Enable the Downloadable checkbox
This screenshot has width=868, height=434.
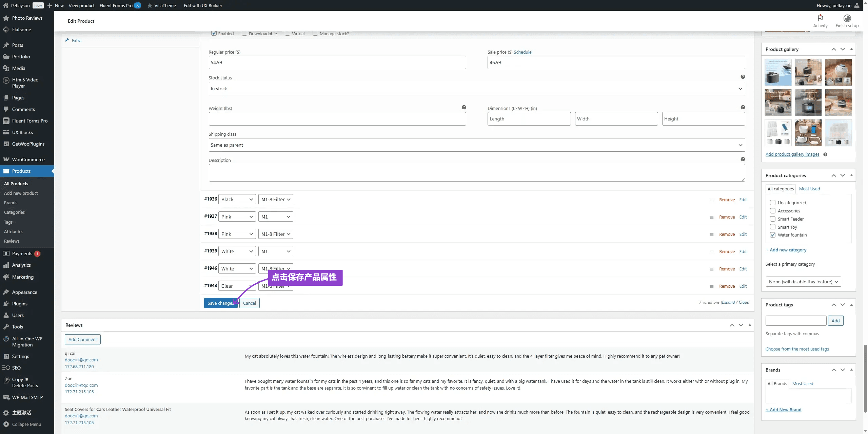coord(244,33)
